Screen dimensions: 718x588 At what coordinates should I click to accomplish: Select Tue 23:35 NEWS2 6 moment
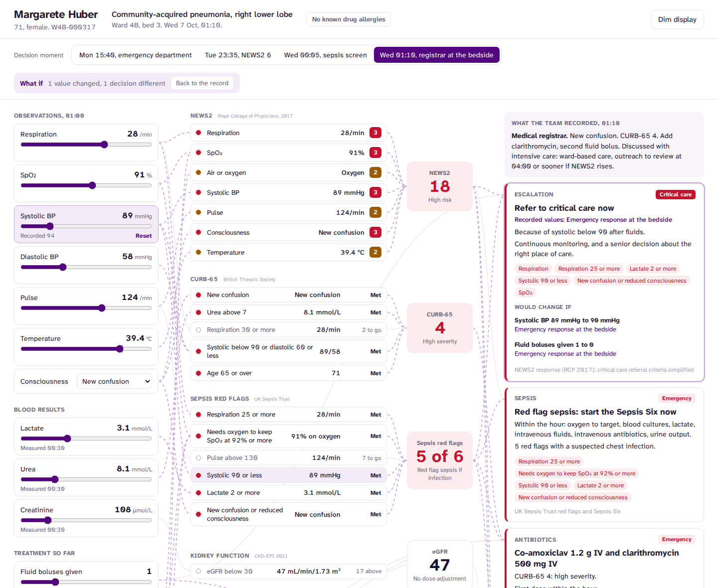(238, 55)
